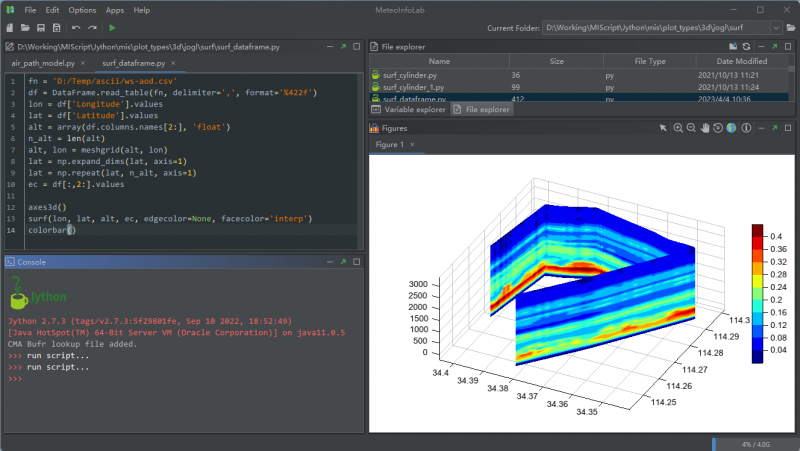The height and width of the screenshot is (451, 800).
Task: Click the Open file toolbar icon
Action: [25, 28]
